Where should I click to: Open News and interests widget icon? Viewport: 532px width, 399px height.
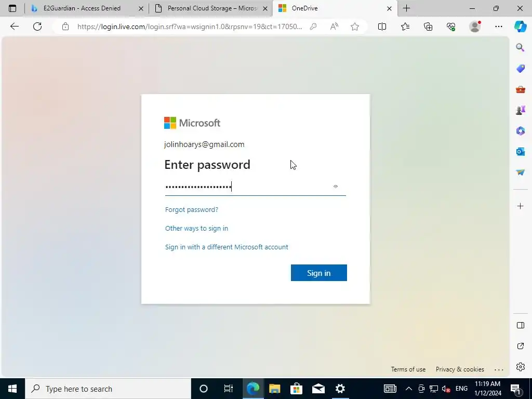point(390,389)
